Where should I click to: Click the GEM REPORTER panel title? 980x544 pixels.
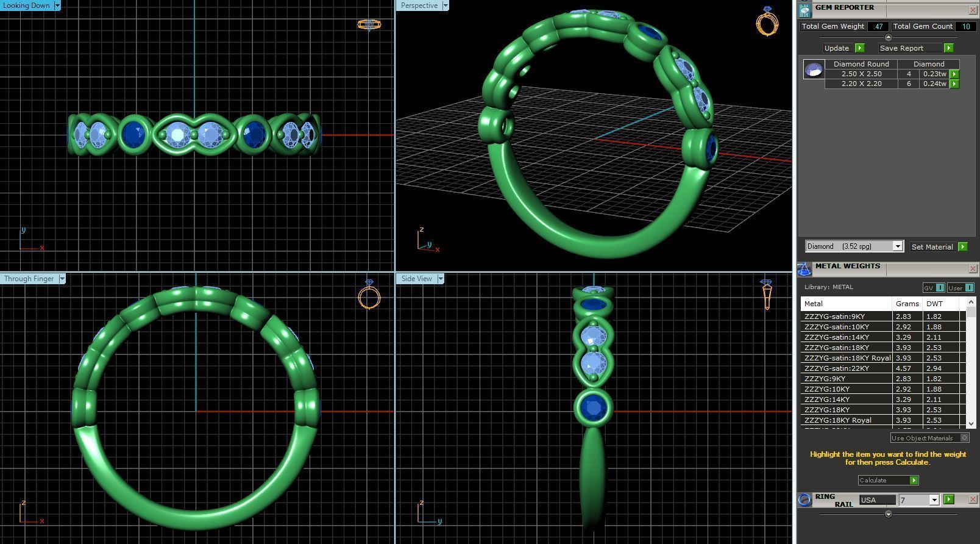[x=845, y=8]
